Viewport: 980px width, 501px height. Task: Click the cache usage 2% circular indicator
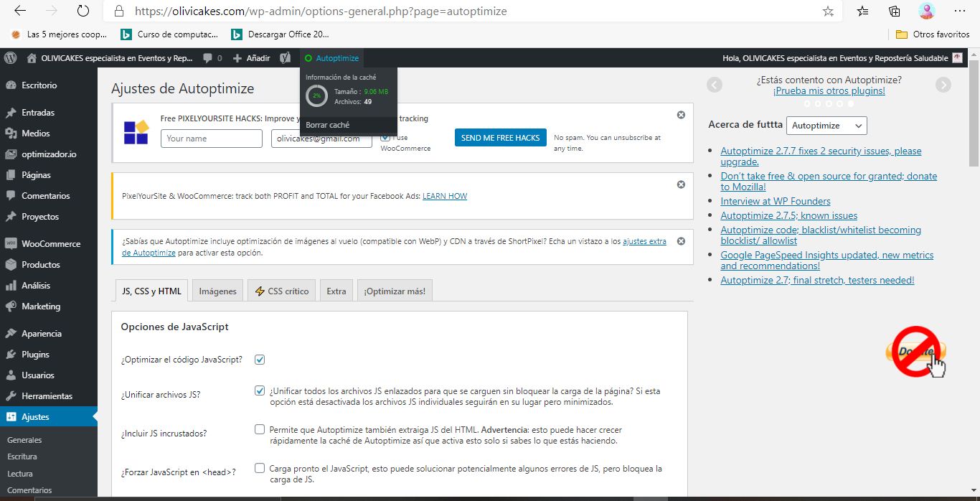point(316,95)
